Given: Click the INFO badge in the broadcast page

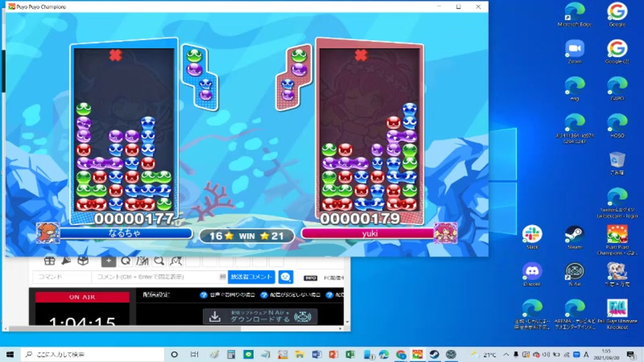Looking at the screenshot, I should point(311,278).
